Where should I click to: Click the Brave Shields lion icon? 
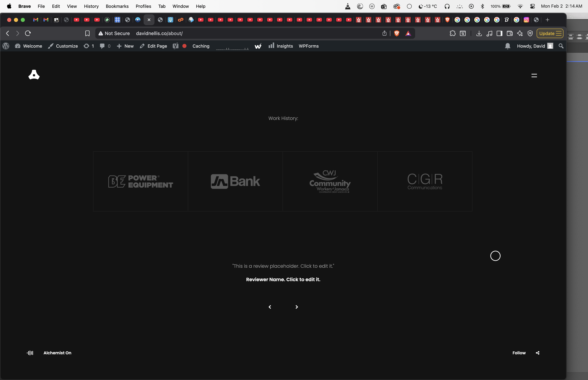point(397,33)
